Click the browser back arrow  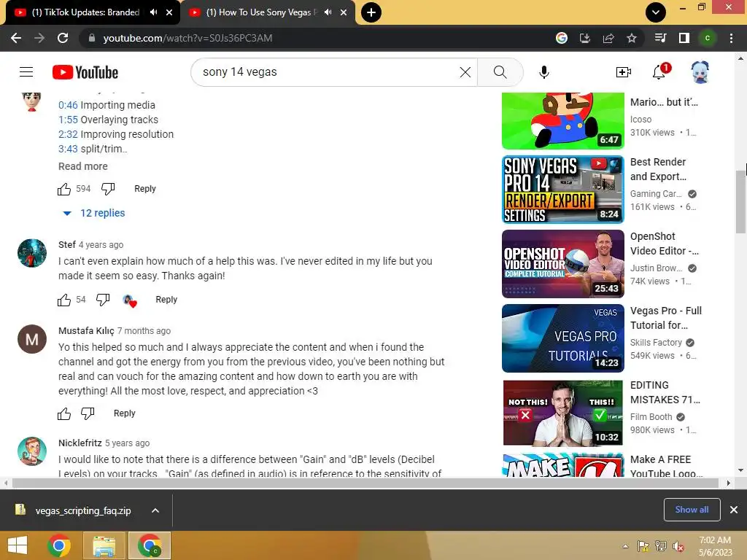(16, 38)
